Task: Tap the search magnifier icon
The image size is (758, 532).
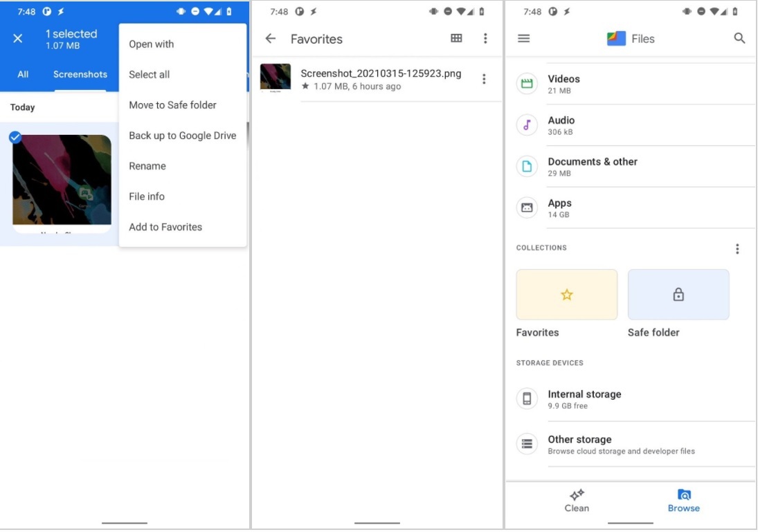Action: click(739, 39)
